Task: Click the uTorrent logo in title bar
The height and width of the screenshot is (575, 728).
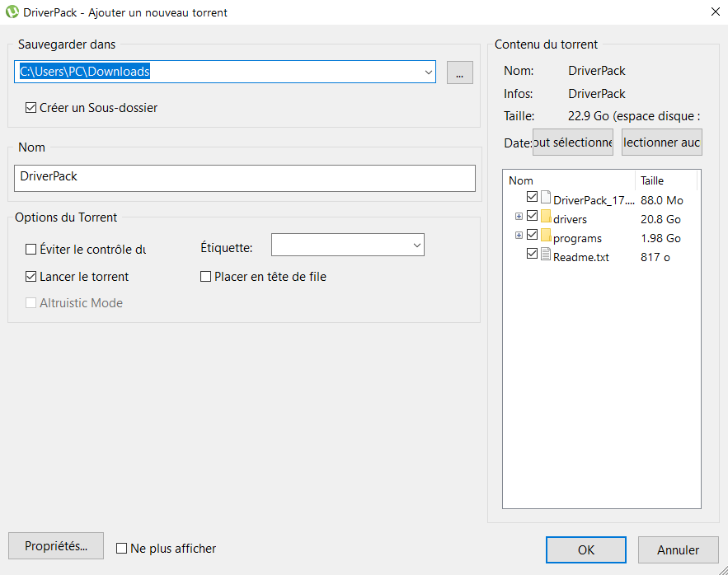Action: pos(12,12)
